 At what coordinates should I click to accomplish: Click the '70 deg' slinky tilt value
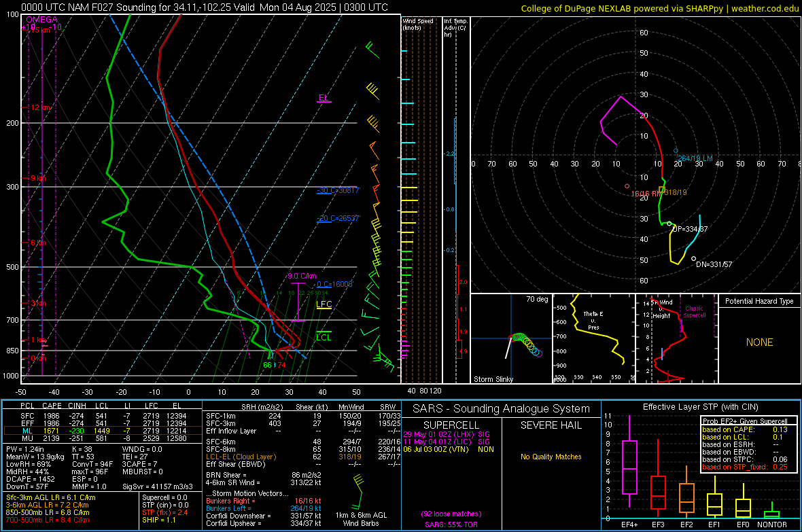click(x=536, y=299)
